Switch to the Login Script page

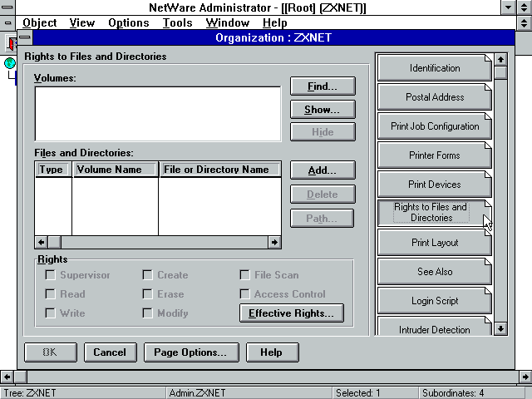coord(435,301)
